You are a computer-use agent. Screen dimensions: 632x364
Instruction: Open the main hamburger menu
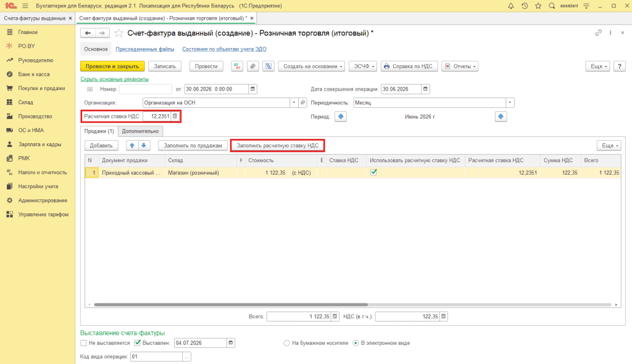(x=25, y=6)
